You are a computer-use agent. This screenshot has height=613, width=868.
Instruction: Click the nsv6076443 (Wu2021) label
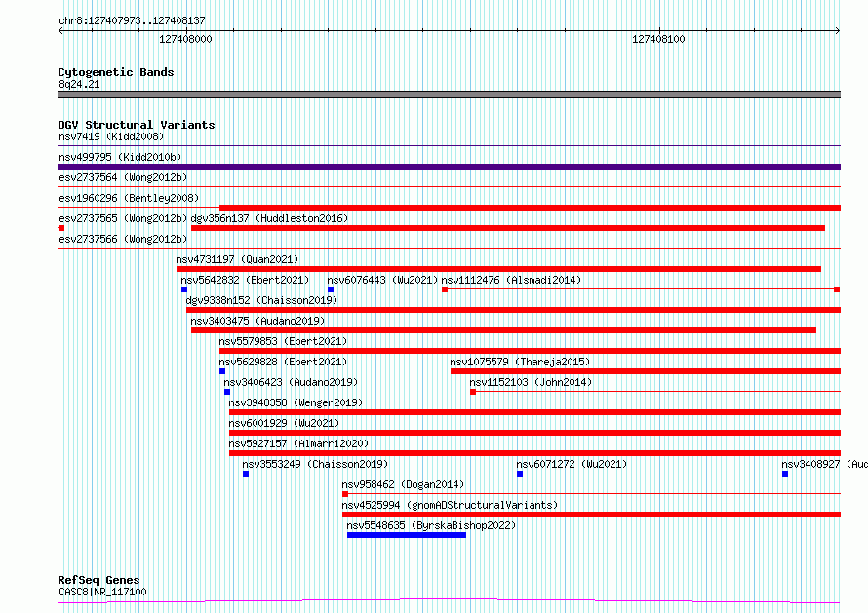(382, 280)
